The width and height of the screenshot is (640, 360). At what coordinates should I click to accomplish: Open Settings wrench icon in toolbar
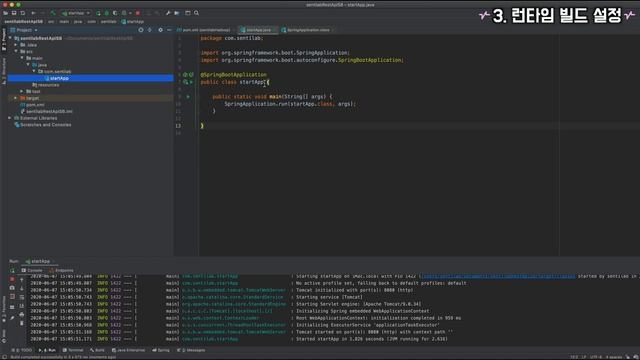(x=168, y=13)
